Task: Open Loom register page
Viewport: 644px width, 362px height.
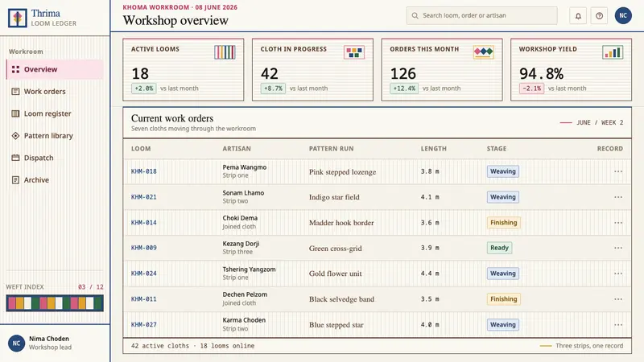Action: coord(55,113)
